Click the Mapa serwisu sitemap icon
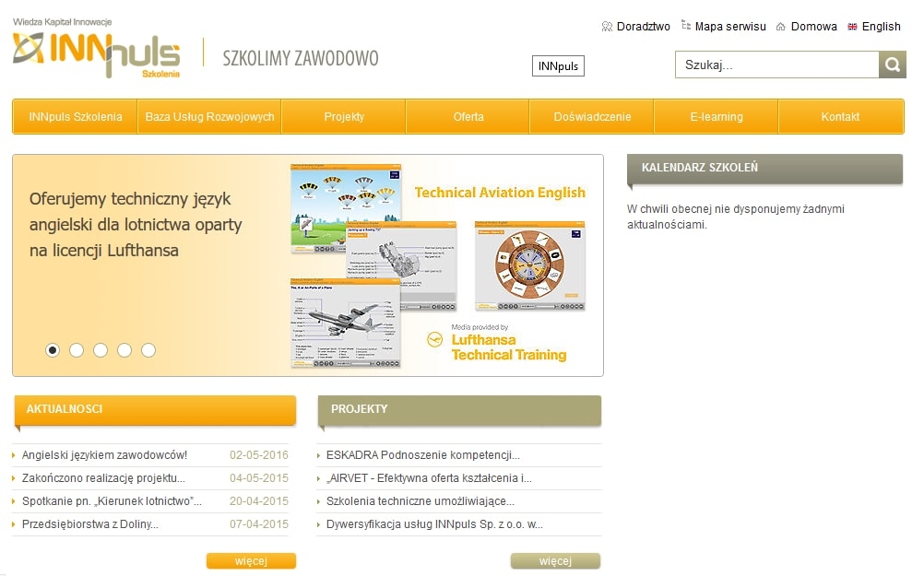 686,25
